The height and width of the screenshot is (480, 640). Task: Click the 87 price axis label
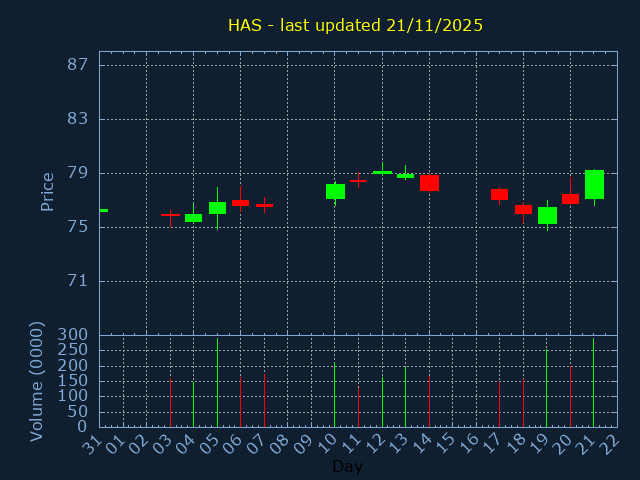click(78, 64)
